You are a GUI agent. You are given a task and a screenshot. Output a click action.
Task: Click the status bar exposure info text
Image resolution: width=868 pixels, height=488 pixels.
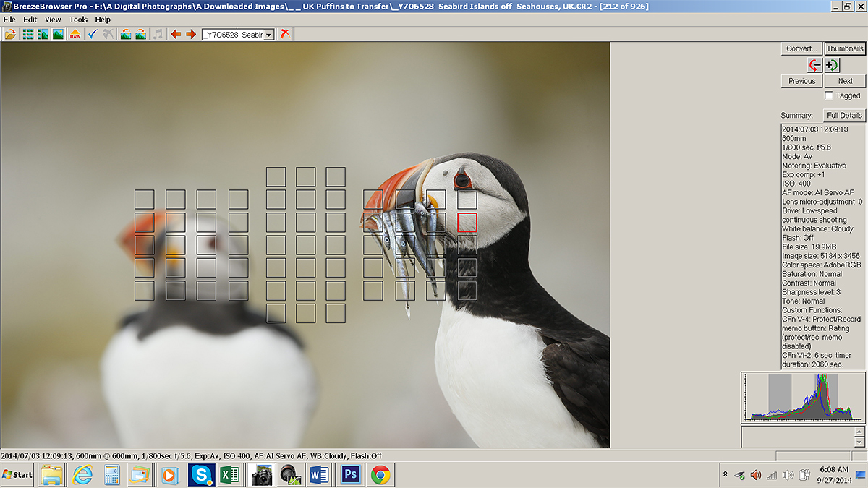point(191,456)
